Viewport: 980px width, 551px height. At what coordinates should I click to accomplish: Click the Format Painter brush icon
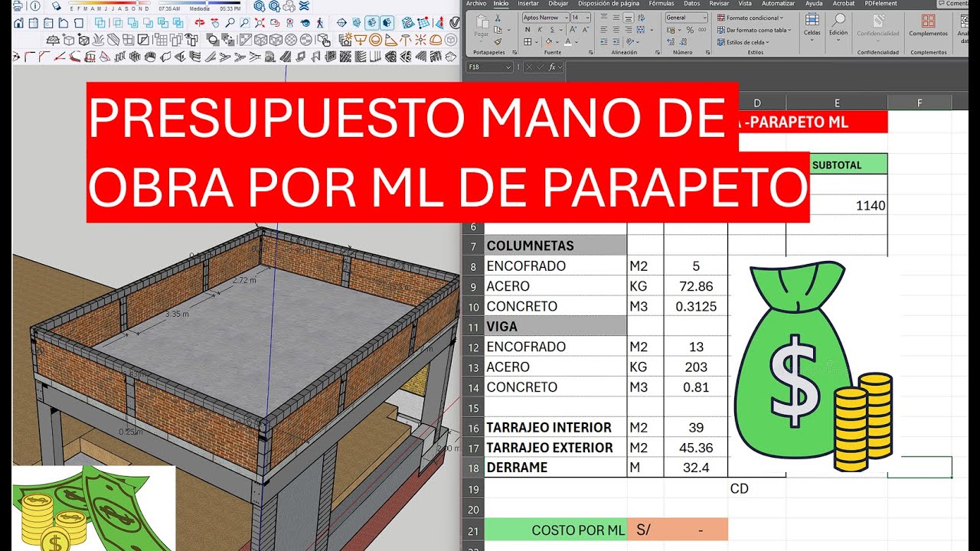(498, 42)
